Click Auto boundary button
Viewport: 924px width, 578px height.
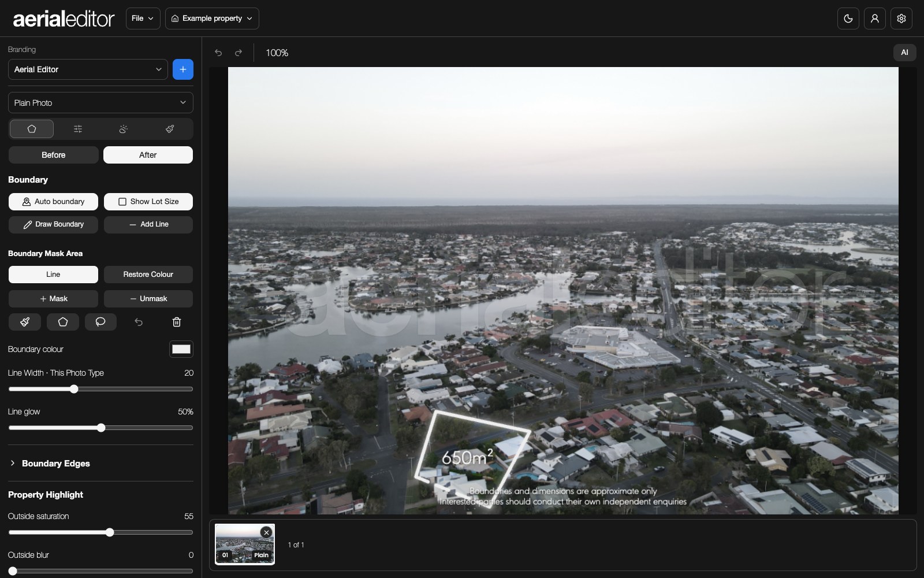point(53,202)
